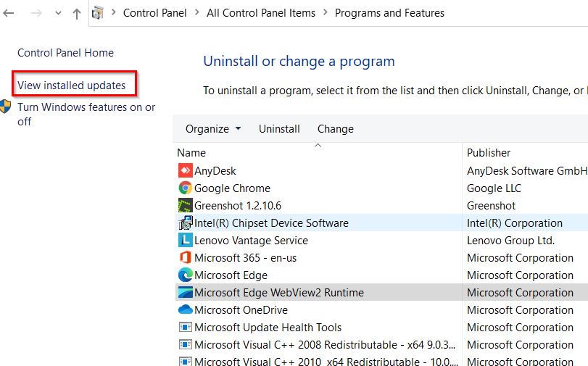This screenshot has width=588, height=366.
Task: Go up one level with Up arrow
Action: point(77,14)
